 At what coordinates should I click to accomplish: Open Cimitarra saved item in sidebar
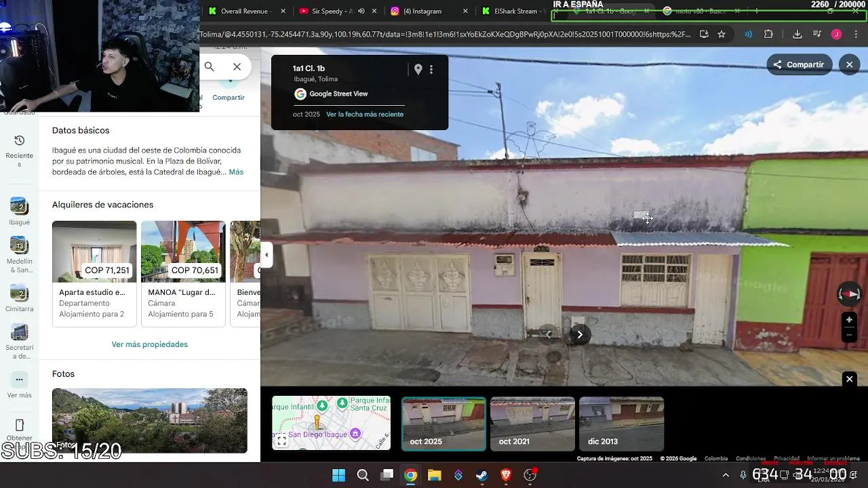tap(20, 299)
